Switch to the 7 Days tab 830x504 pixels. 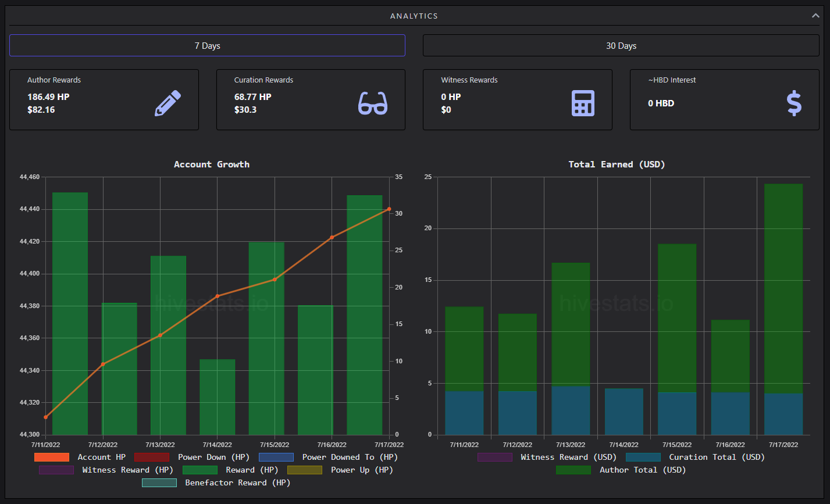pos(207,45)
